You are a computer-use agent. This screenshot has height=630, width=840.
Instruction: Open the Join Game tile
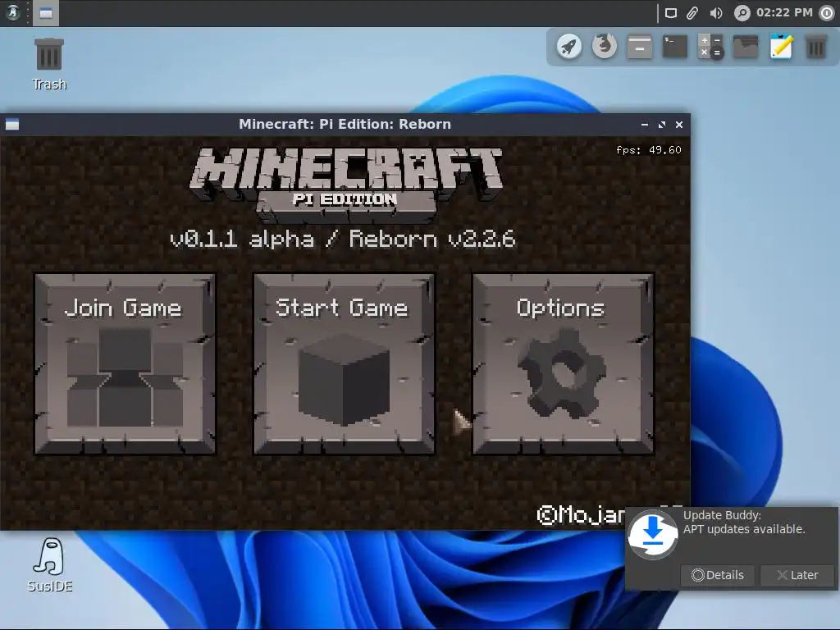pos(125,363)
